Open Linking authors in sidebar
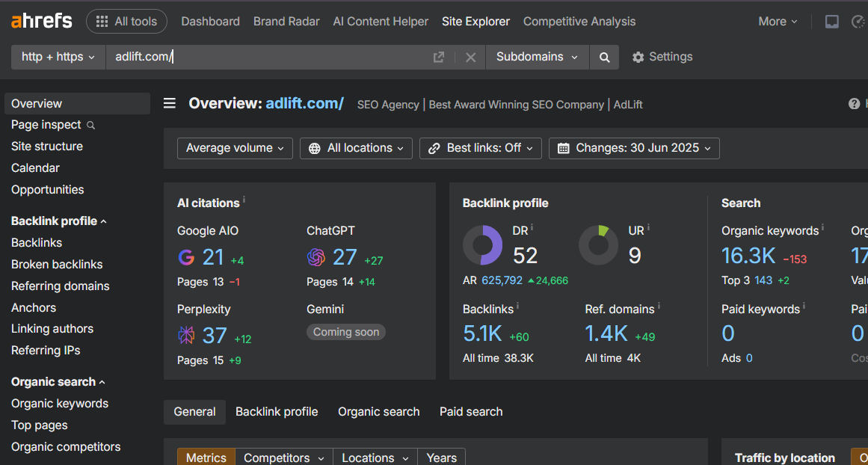Viewport: 868px width, 465px height. 52,329
